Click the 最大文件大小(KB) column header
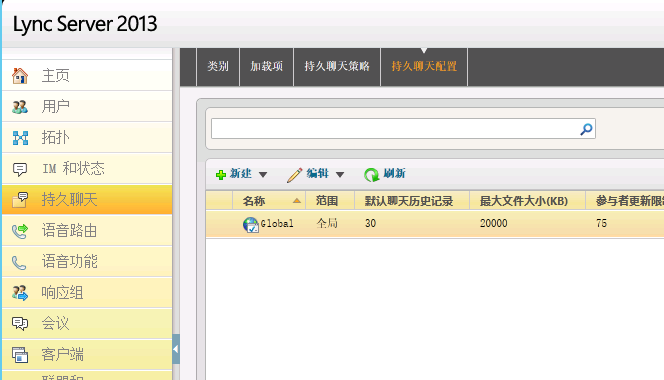 [x=528, y=201]
